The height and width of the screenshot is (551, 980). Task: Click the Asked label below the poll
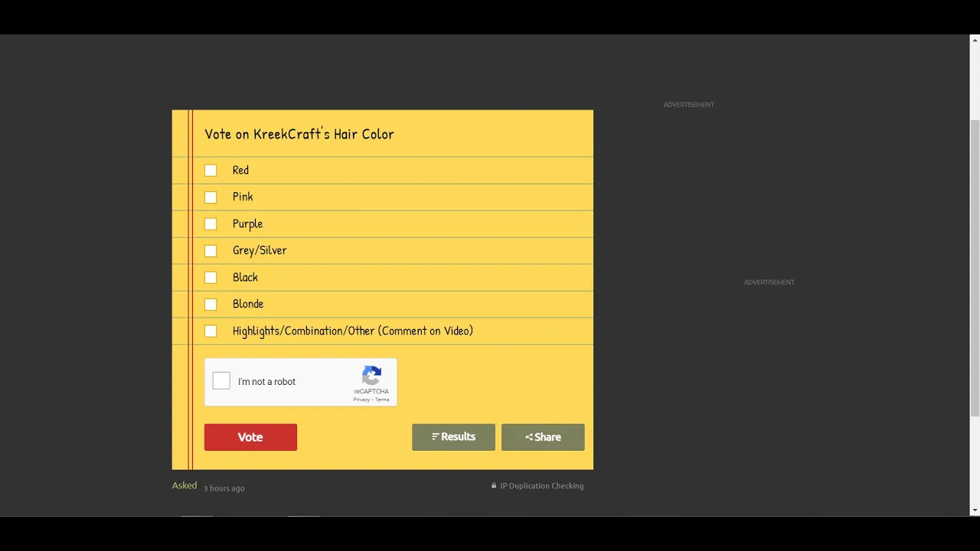[185, 486]
